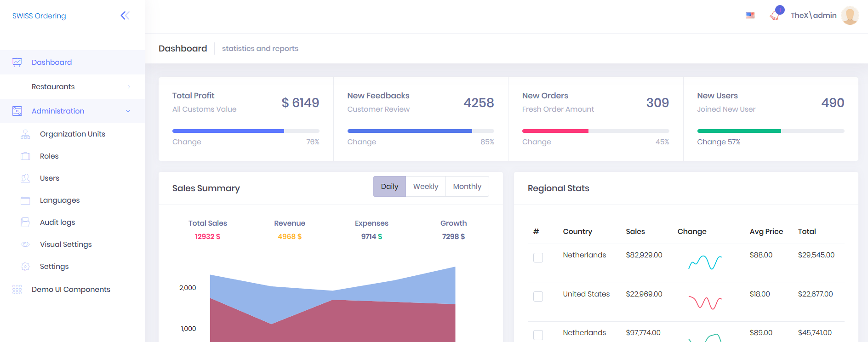Screen dimensions: 868x342
Task: Click the Roles briefcase icon
Action: (25, 156)
